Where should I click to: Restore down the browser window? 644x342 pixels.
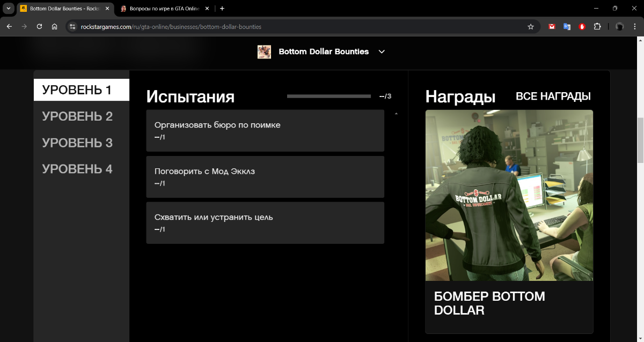click(615, 9)
